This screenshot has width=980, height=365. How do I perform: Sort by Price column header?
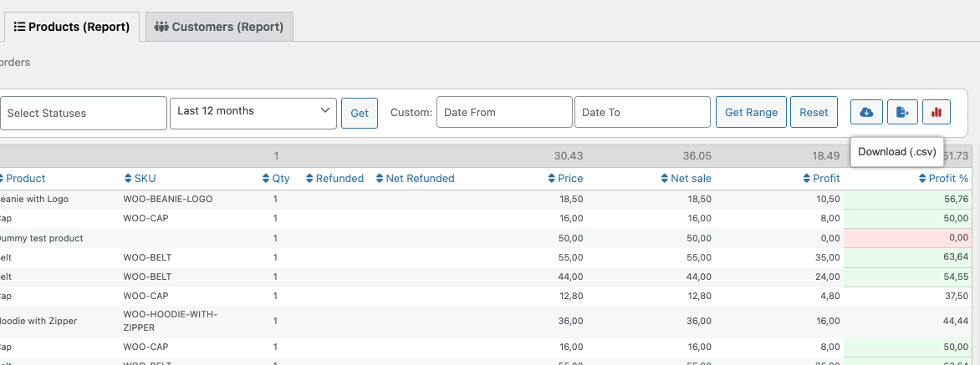pos(566,178)
